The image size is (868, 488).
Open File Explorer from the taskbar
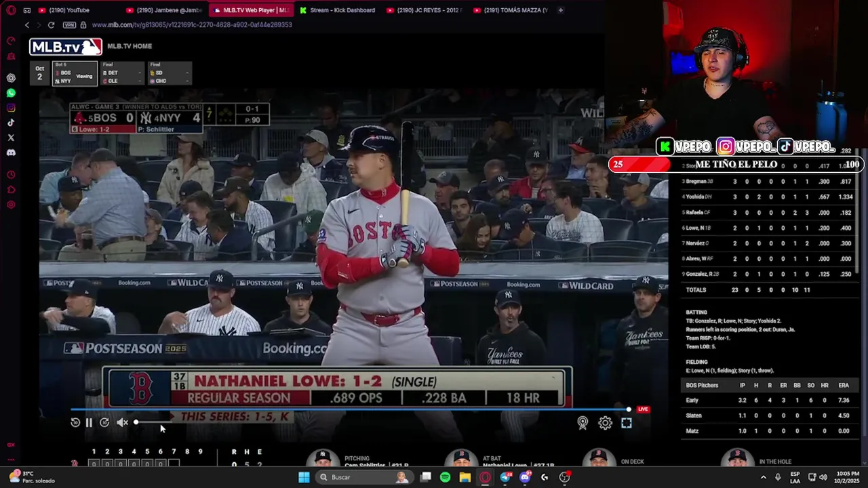click(x=465, y=477)
